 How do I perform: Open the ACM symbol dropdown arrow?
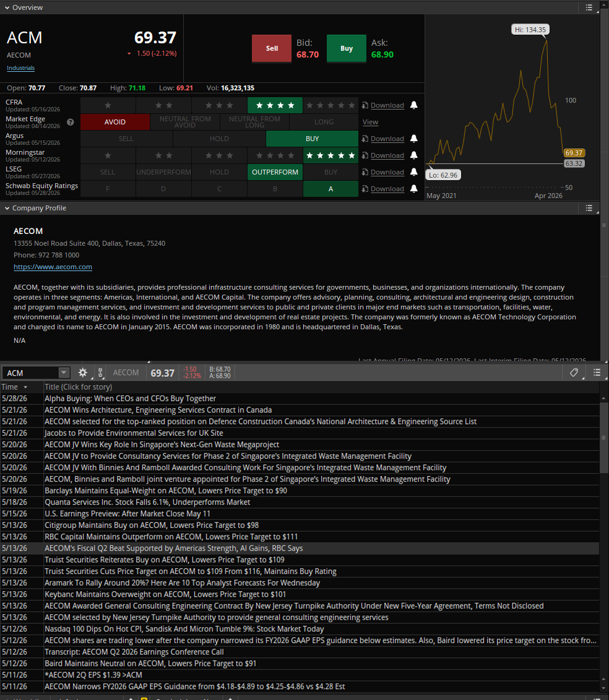[x=64, y=373]
